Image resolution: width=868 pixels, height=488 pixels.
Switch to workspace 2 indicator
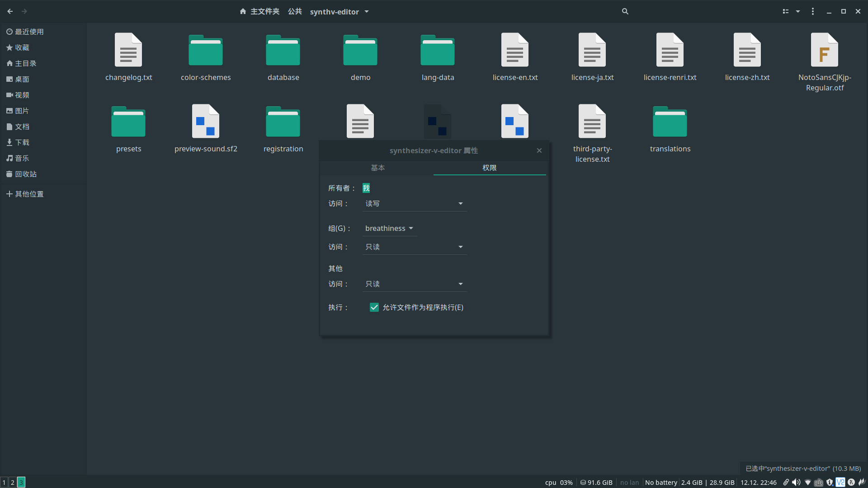(13, 482)
